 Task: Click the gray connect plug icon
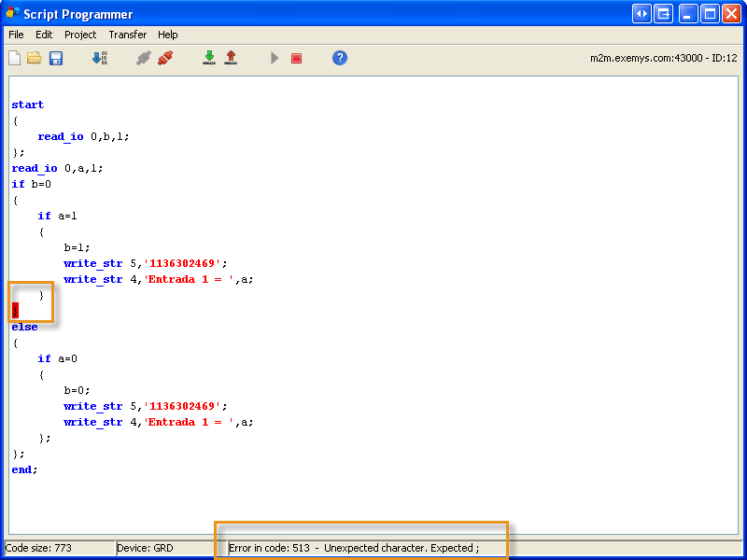coord(144,58)
